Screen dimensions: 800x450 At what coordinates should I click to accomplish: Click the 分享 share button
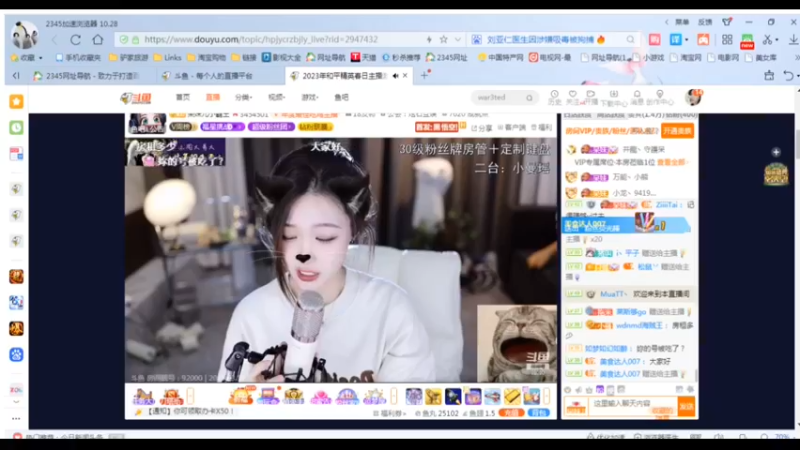(x=482, y=128)
